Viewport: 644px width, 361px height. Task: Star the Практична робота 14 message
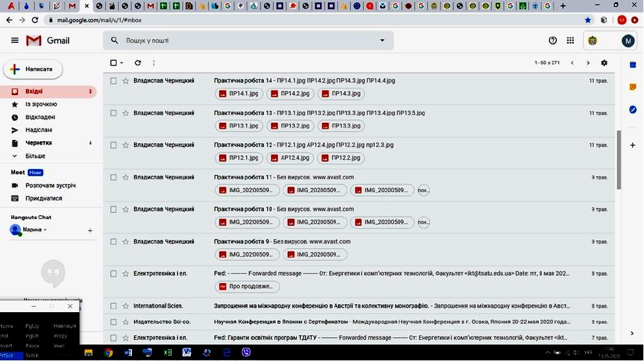125,81
